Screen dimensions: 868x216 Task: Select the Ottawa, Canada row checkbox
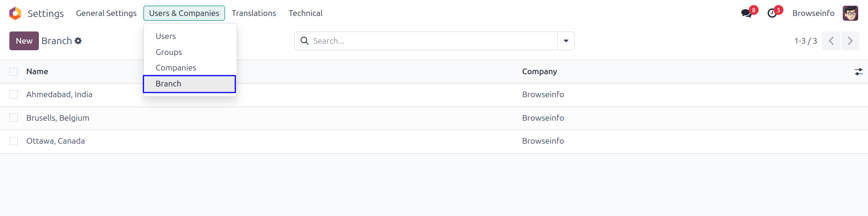(14, 141)
